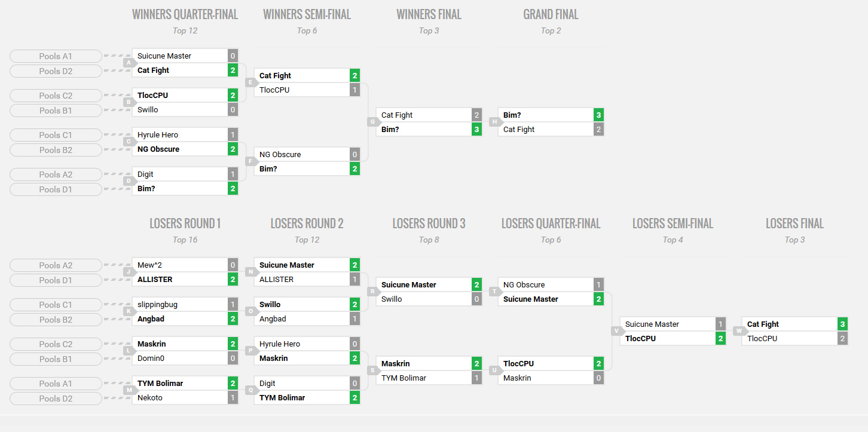Screen dimensions: 868x432
Task: Click match T identifier badge
Action: [494, 292]
